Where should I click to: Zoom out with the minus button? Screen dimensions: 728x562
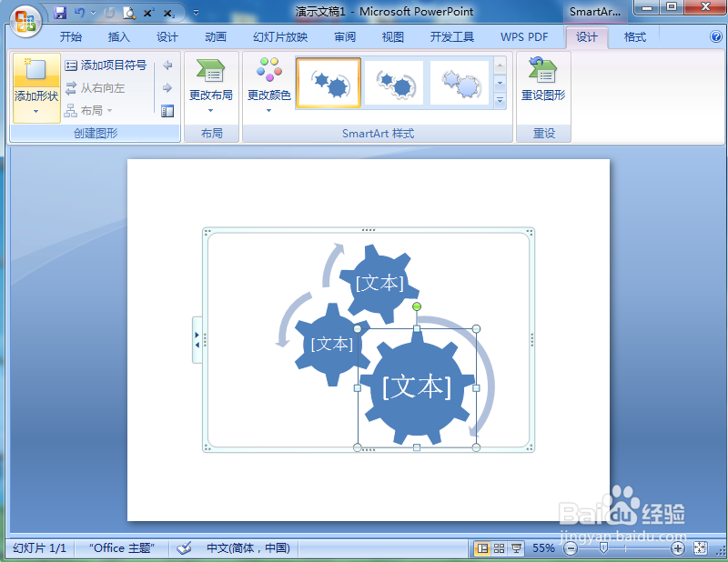point(571,548)
